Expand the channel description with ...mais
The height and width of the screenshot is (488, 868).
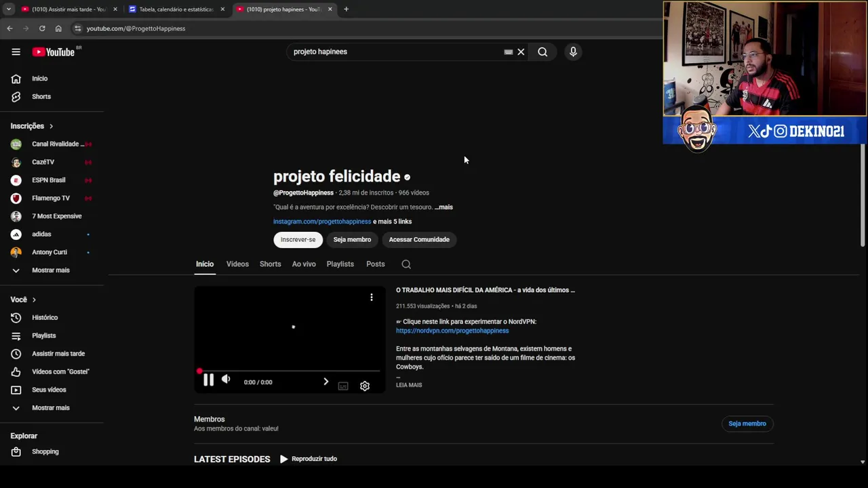pyautogui.click(x=444, y=207)
